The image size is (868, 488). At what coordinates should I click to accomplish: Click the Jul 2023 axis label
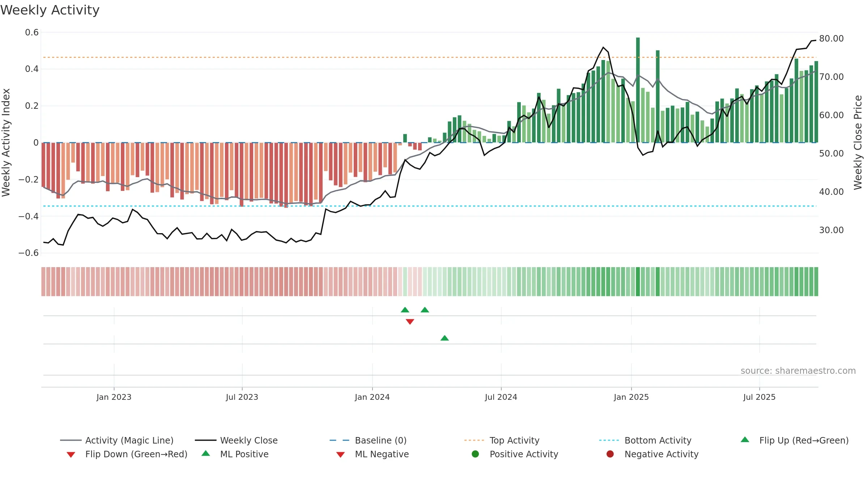242,397
